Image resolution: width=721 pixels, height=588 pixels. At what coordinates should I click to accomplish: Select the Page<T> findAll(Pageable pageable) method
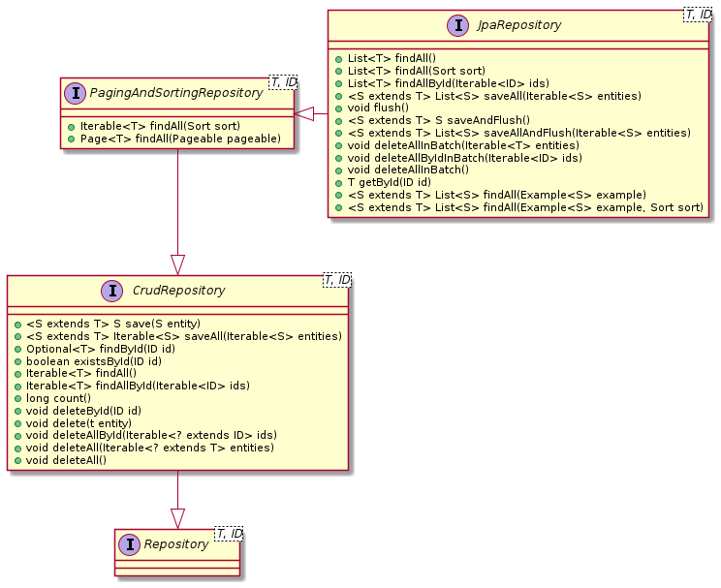coord(179,139)
